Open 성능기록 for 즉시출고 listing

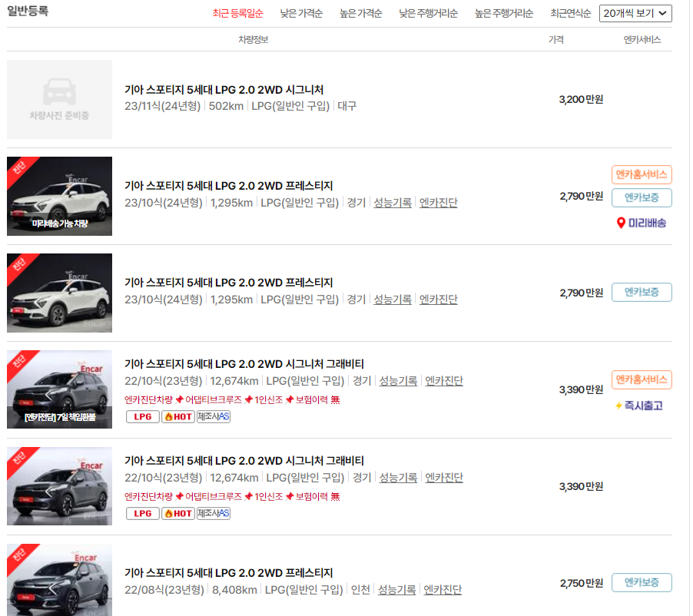coord(398,381)
